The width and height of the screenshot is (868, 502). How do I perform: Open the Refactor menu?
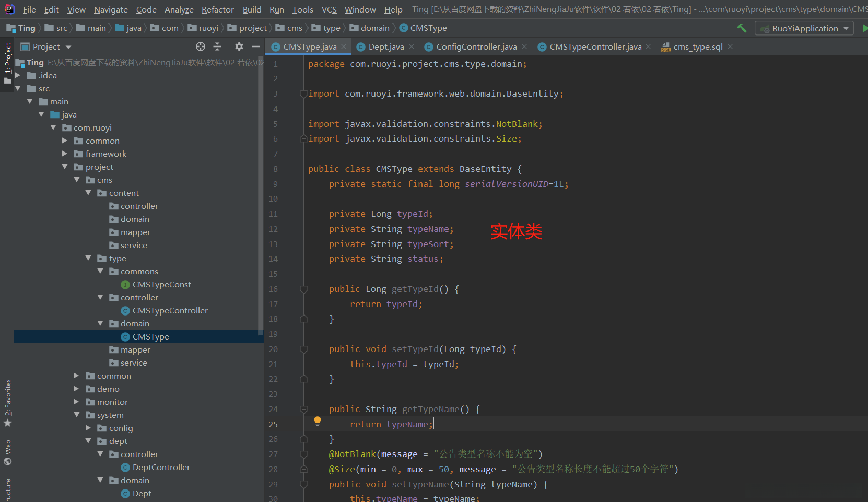click(217, 9)
